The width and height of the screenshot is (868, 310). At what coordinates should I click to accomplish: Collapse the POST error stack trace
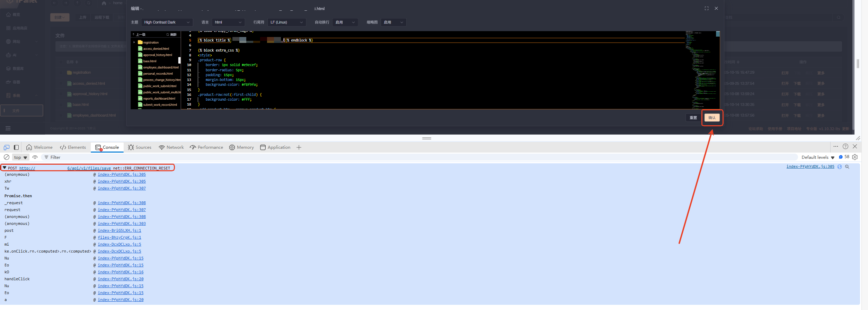click(x=5, y=168)
